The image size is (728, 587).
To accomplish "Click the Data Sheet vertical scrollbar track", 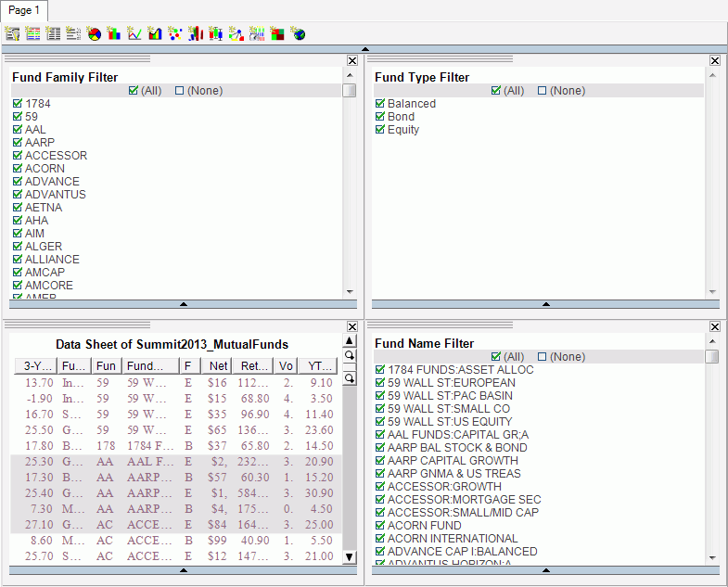I will (x=349, y=466).
